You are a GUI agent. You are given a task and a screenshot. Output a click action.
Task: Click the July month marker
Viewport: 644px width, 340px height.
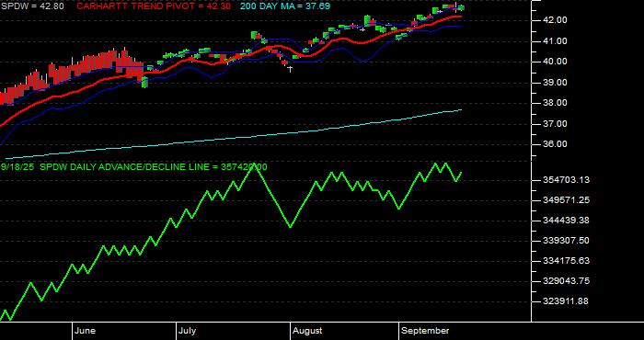[x=188, y=331]
